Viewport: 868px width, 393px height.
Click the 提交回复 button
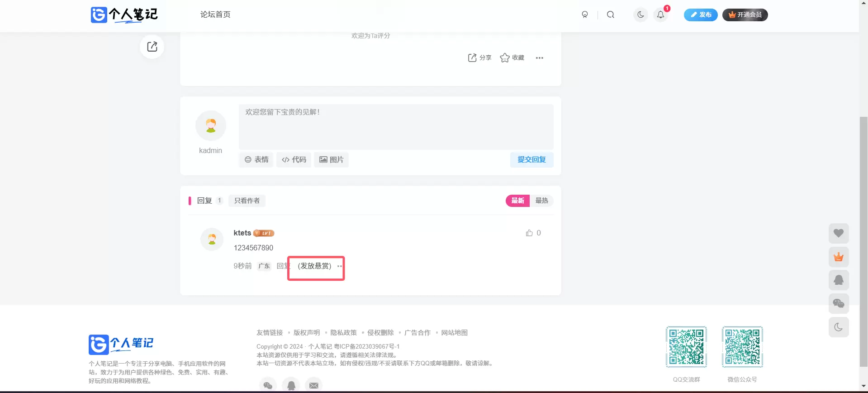(531, 159)
